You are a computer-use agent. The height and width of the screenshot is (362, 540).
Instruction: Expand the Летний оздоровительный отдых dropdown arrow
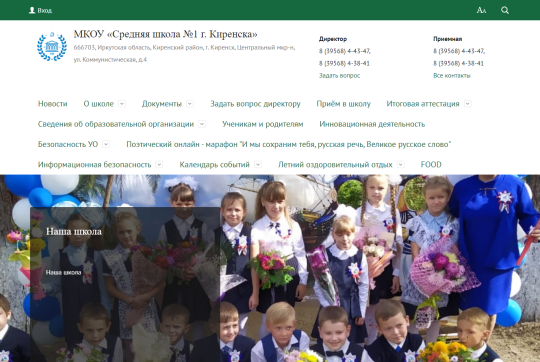pyautogui.click(x=401, y=165)
